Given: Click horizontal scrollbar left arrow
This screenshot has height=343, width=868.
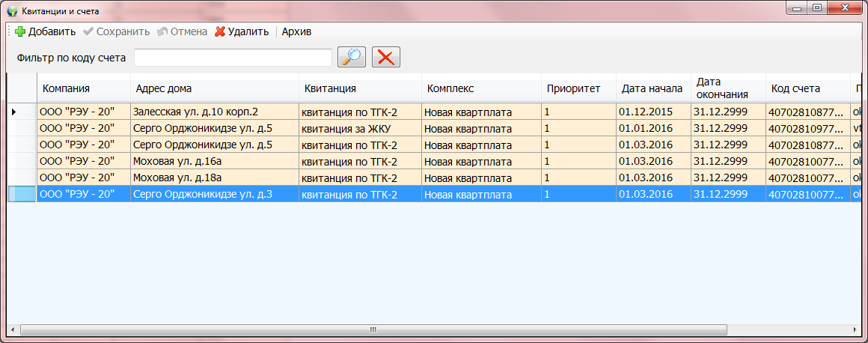Looking at the screenshot, I should [13, 330].
